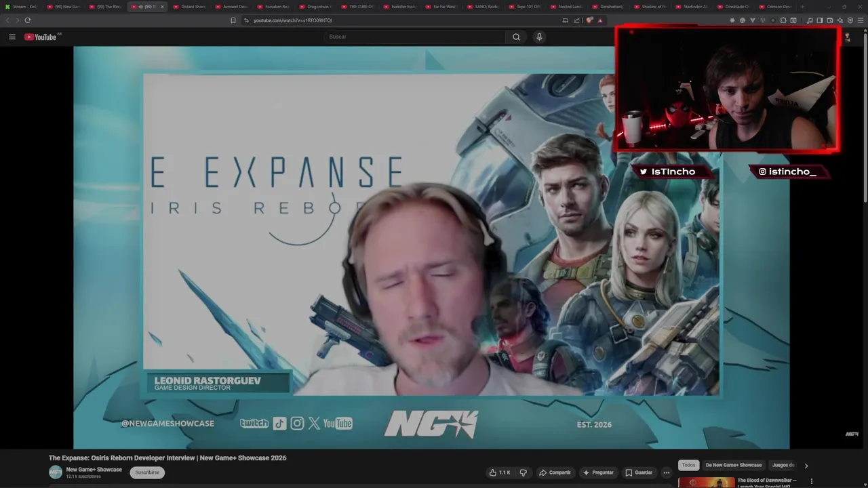Select the Juegos de filter chip
This screenshot has width=868, height=488.
click(783, 465)
